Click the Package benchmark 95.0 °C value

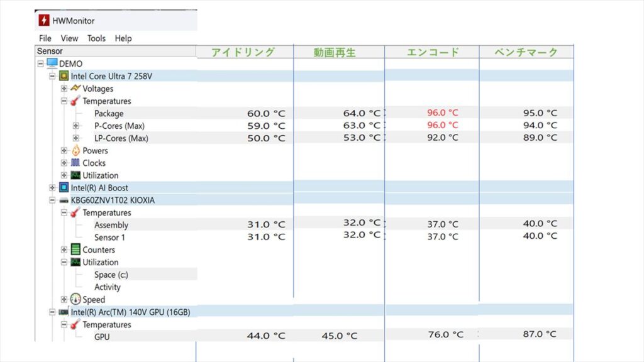coord(540,113)
